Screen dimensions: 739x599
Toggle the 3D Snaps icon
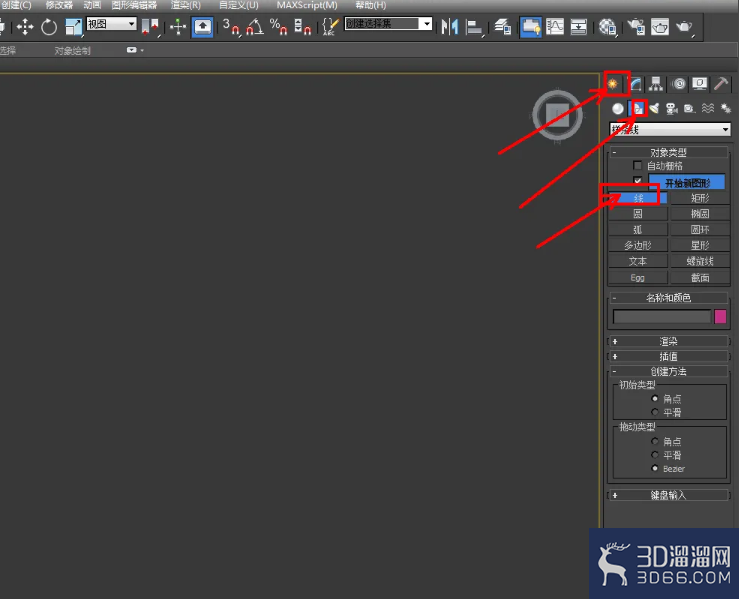coord(231,26)
